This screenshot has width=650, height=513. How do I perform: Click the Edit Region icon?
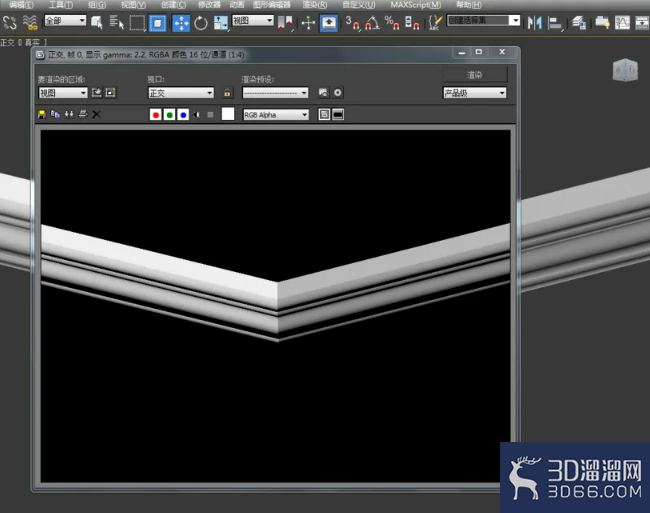point(97,92)
